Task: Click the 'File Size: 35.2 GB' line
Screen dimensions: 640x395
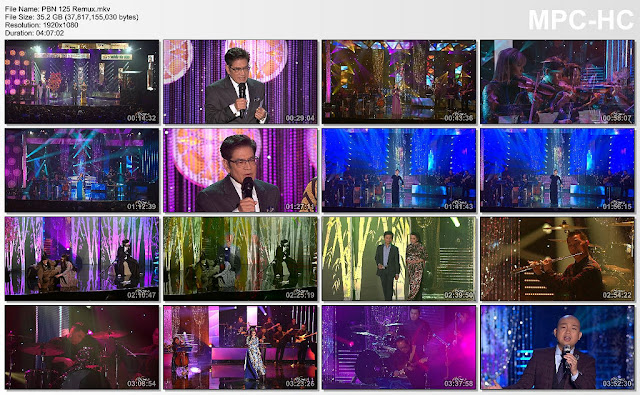Action: pyautogui.click(x=71, y=17)
